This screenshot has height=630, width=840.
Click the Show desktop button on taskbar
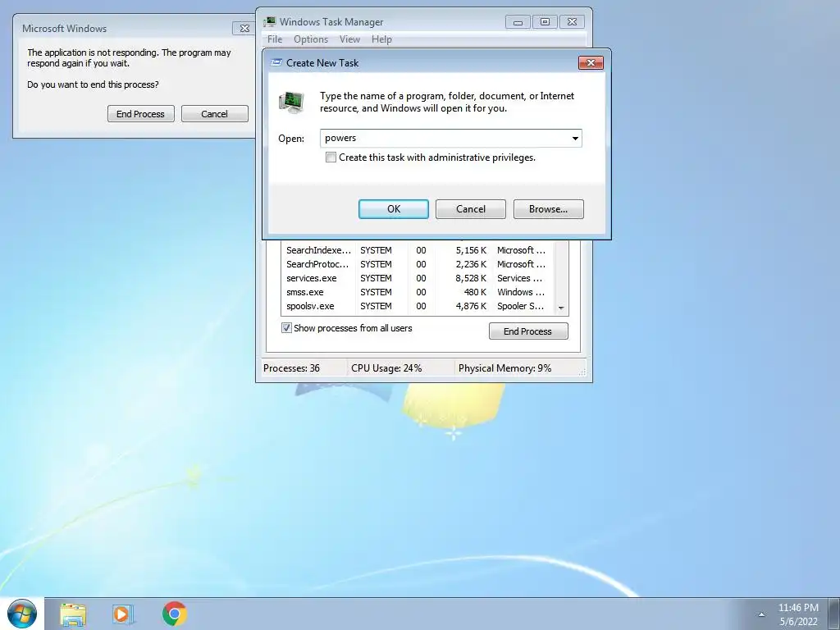point(834,614)
